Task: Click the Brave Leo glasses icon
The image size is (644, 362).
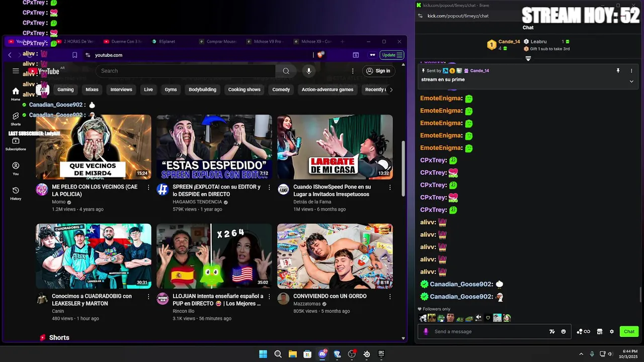Action: point(372,55)
